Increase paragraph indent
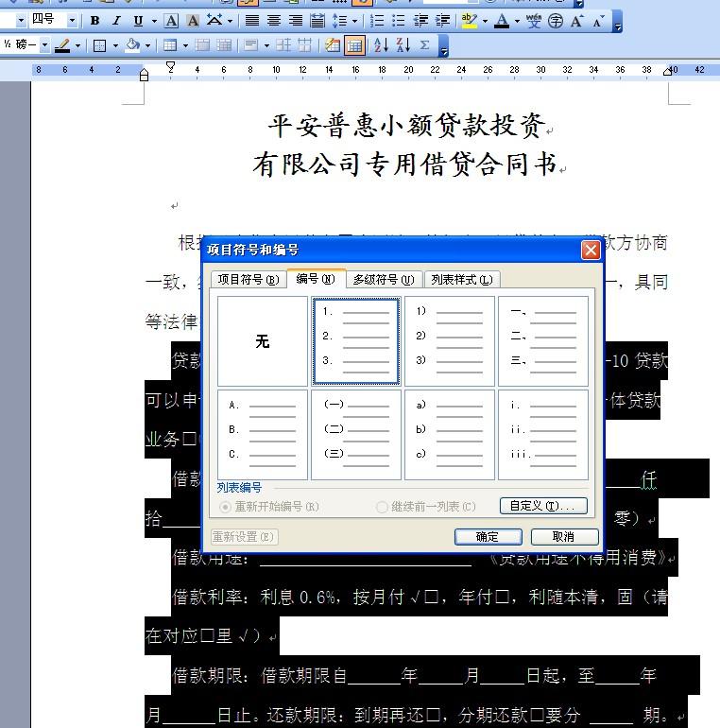720x728 pixels. [442, 21]
